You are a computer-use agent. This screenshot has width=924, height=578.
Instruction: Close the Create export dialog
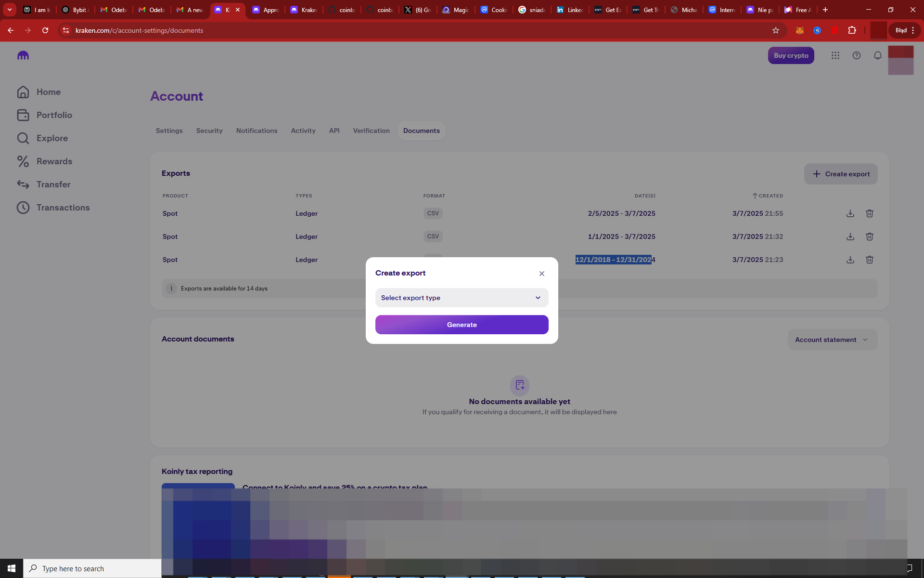tap(542, 274)
